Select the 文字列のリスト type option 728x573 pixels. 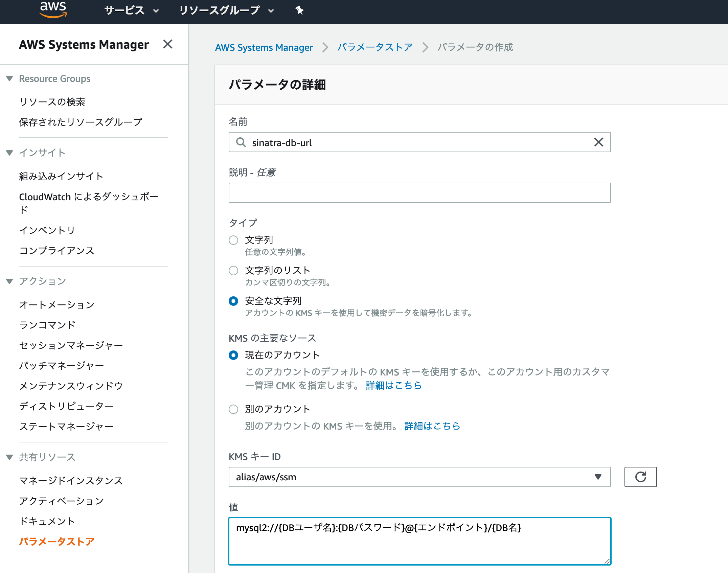[233, 271]
